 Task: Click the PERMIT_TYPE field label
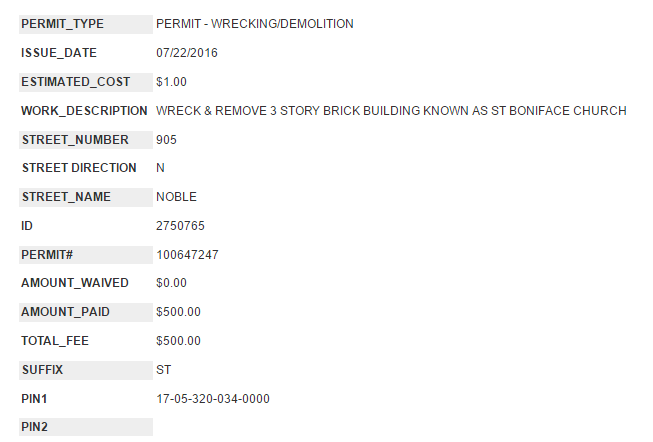(62, 23)
